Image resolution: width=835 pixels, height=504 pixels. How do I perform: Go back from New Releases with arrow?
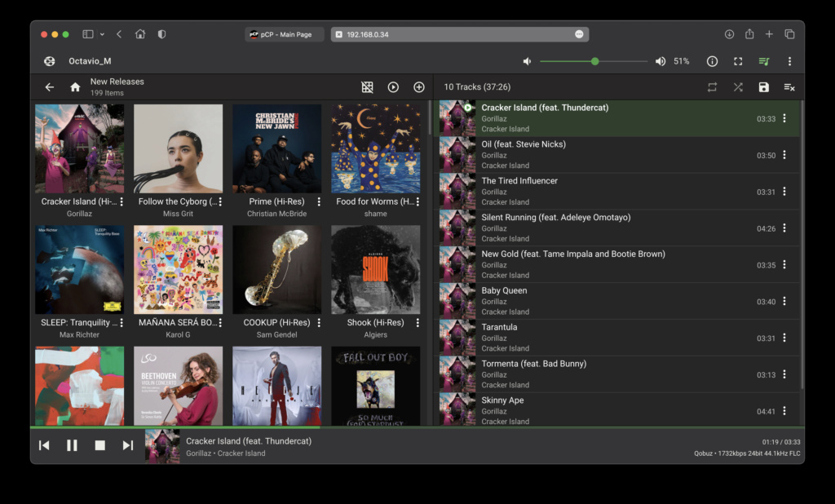[50, 86]
